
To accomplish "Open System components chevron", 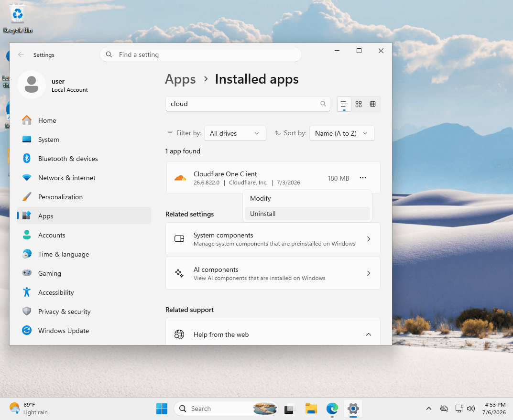I will click(x=369, y=239).
